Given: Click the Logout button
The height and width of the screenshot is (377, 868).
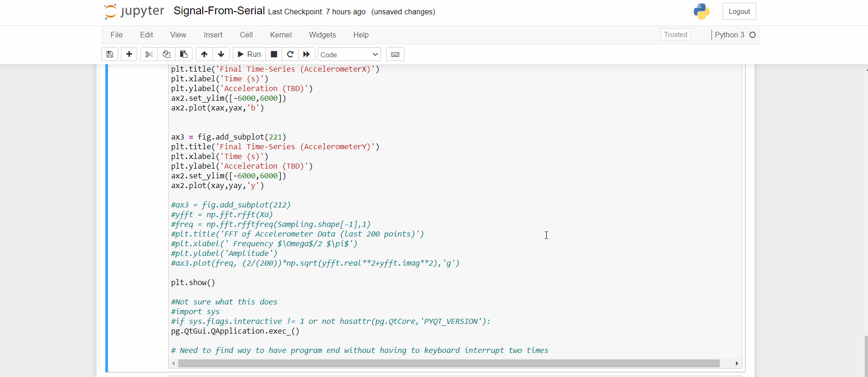Looking at the screenshot, I should 739,12.
